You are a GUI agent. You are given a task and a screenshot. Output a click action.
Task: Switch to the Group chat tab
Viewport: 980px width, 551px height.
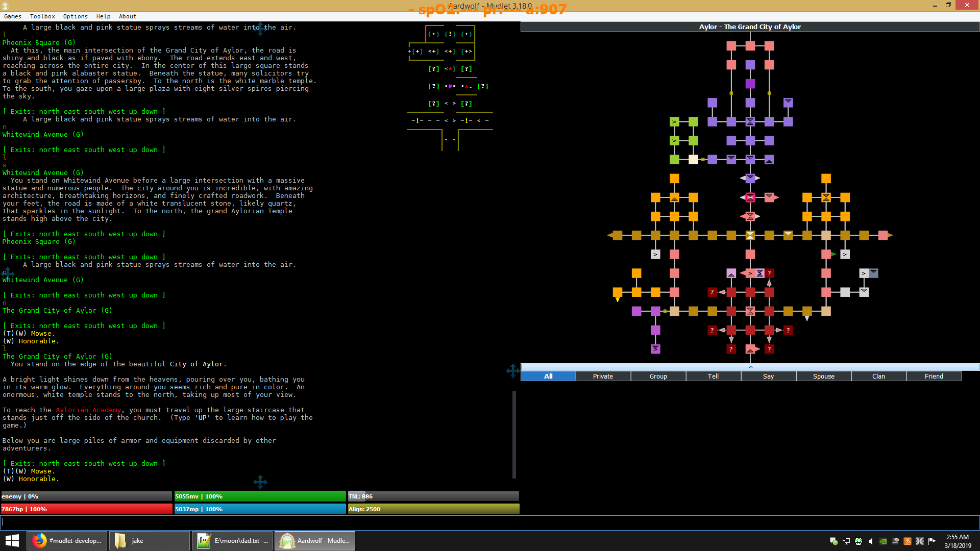tap(658, 376)
